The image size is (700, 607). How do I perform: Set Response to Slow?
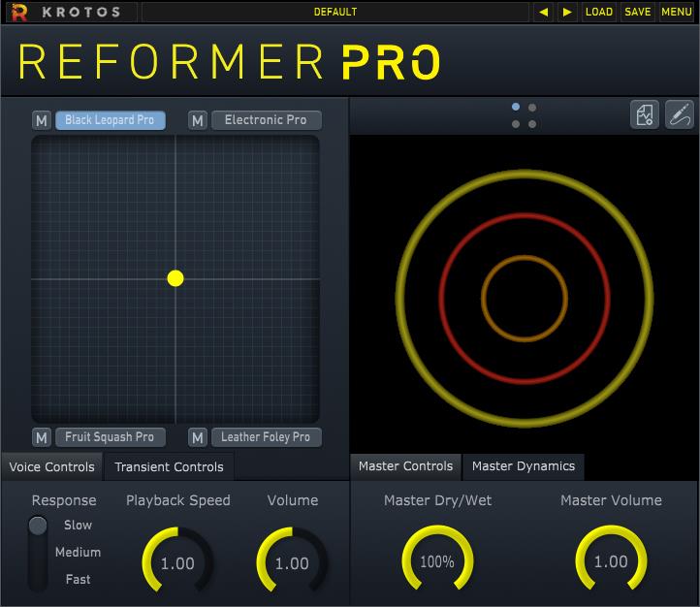point(79,526)
